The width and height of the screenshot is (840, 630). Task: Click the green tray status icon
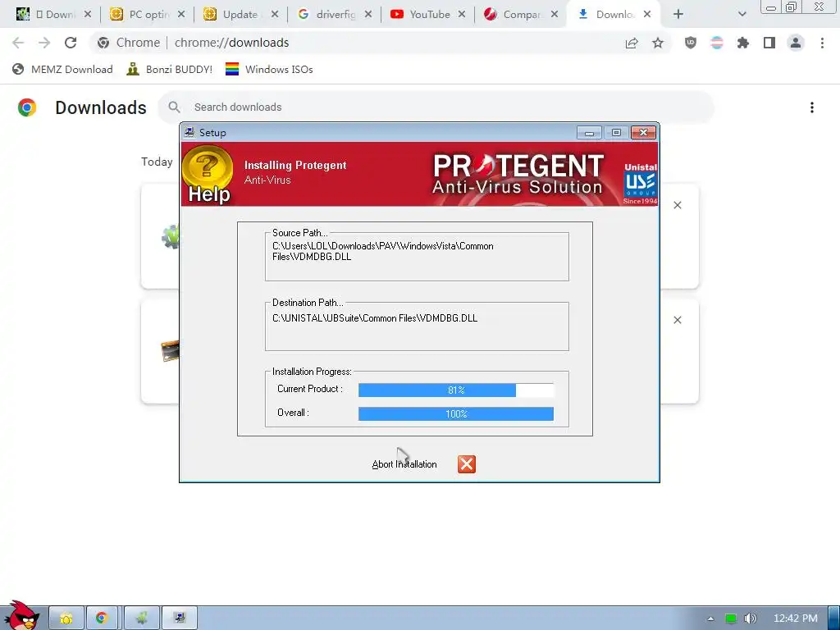pyautogui.click(x=731, y=619)
